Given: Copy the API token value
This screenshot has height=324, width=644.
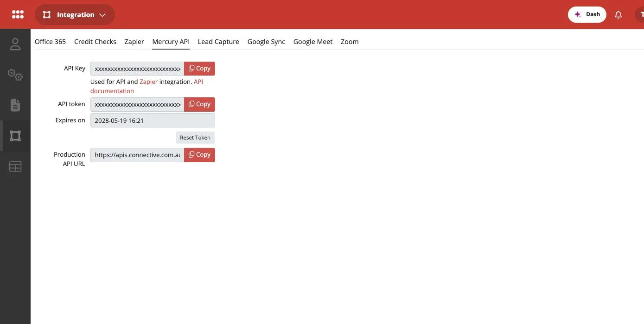Looking at the screenshot, I should [x=199, y=104].
